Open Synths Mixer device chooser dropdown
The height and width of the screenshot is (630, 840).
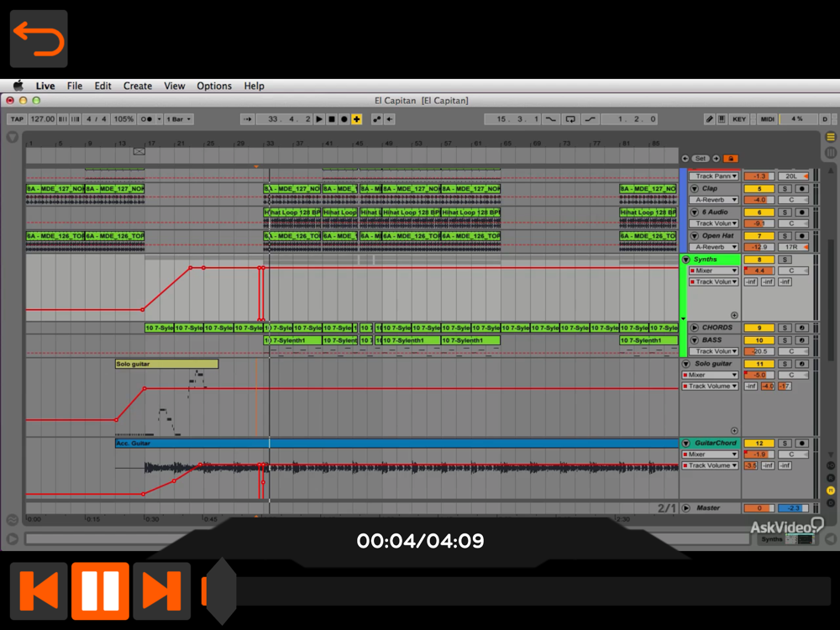click(713, 270)
